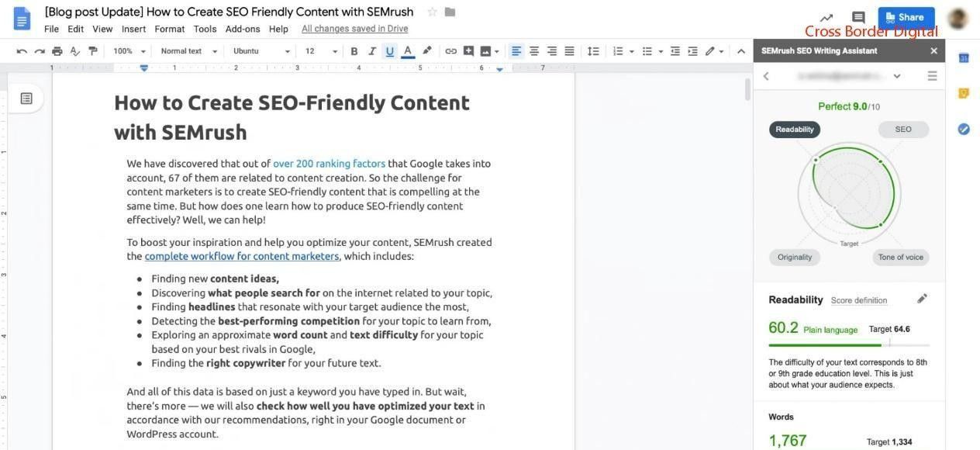
Task: Click the blue Share button
Action: click(x=906, y=17)
